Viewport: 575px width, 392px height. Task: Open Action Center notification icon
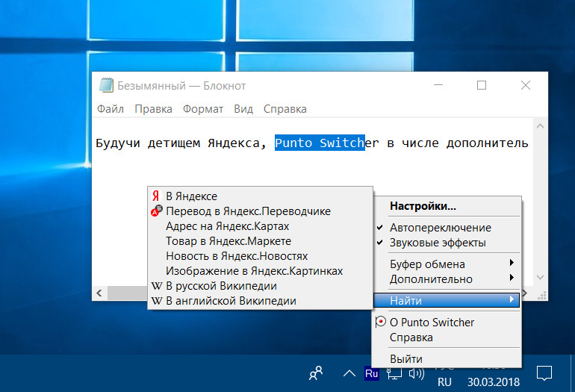tap(544, 373)
